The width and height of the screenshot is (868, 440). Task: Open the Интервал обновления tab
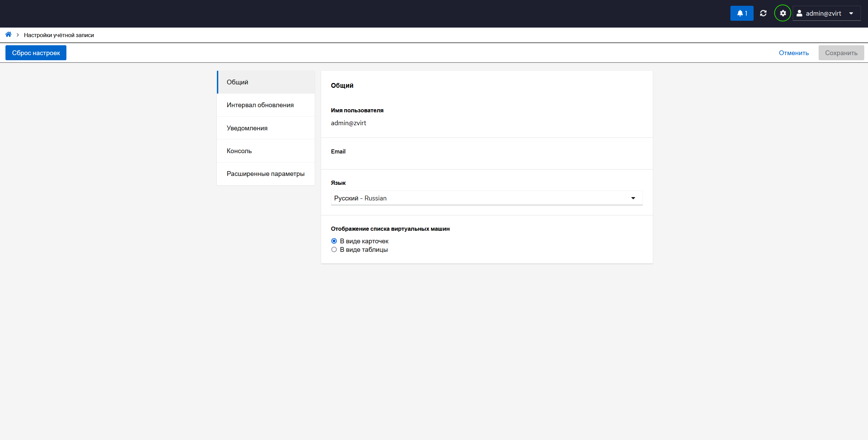[266, 105]
